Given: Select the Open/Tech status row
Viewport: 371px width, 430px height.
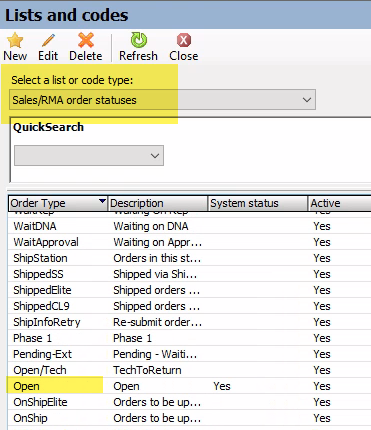Looking at the screenshot, I should pyautogui.click(x=189, y=370).
